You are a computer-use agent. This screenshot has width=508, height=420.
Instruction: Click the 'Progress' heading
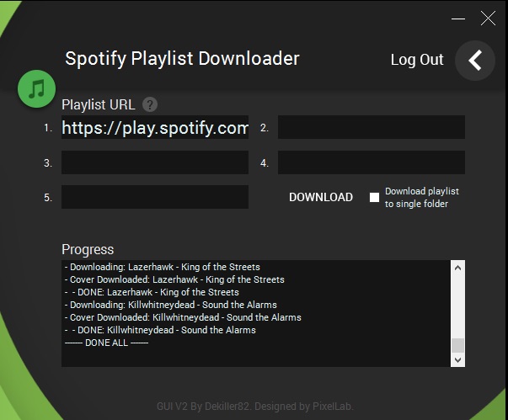[x=88, y=249]
